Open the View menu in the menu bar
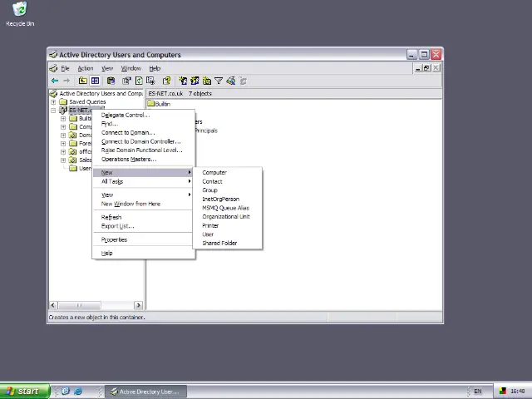The width and height of the screenshot is (532, 399). point(107,68)
